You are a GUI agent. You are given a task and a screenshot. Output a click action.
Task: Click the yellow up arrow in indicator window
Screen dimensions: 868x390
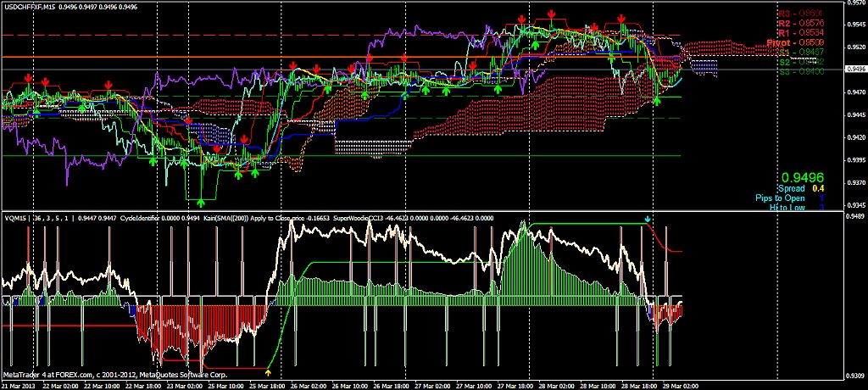pos(269,371)
